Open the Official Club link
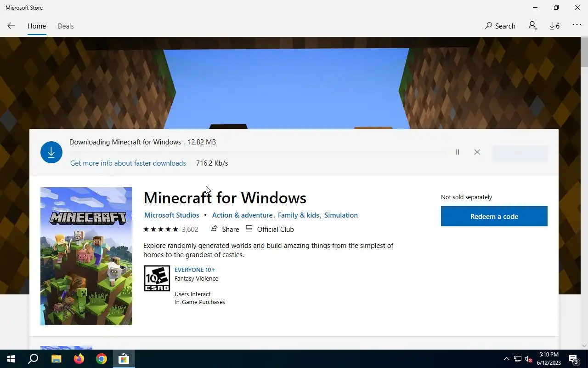Screen dimensions: 588x368 click(270, 229)
